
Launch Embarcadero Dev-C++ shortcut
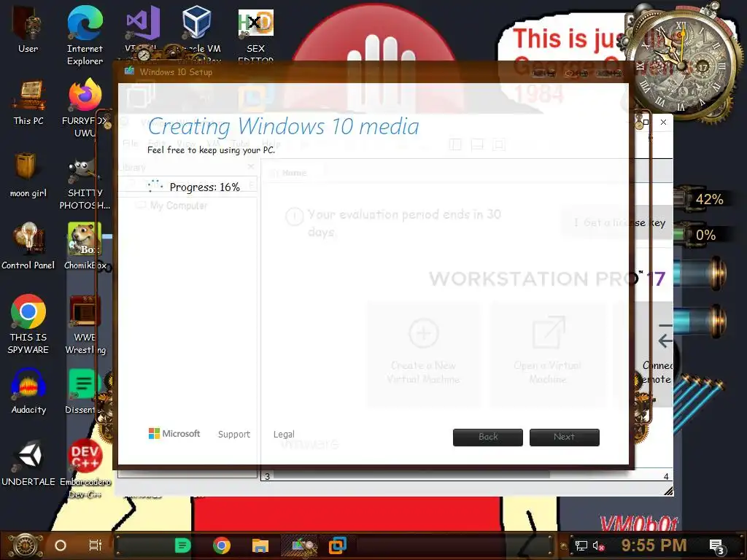[x=85, y=469]
